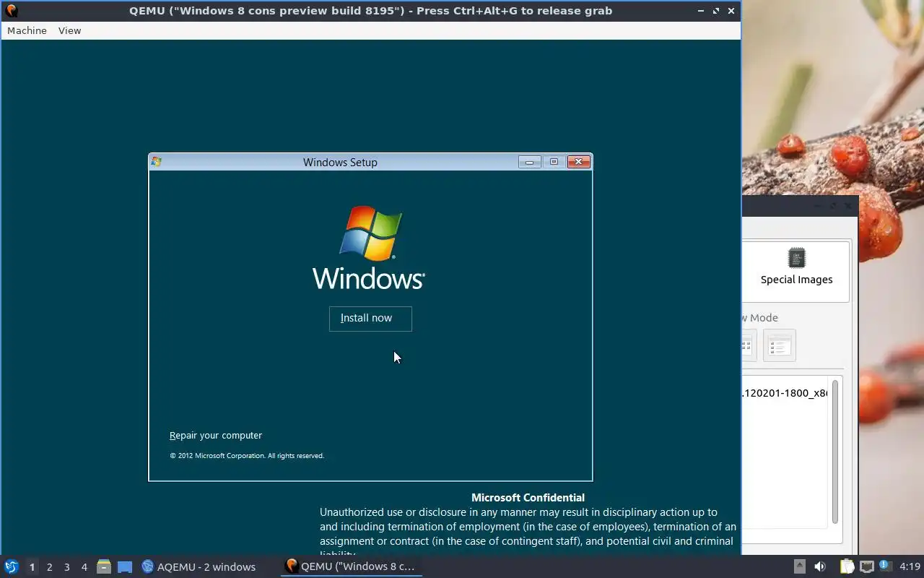This screenshot has width=924, height=578.
Task: Click the QEMU window title bar icon
Action: pyautogui.click(x=12, y=11)
